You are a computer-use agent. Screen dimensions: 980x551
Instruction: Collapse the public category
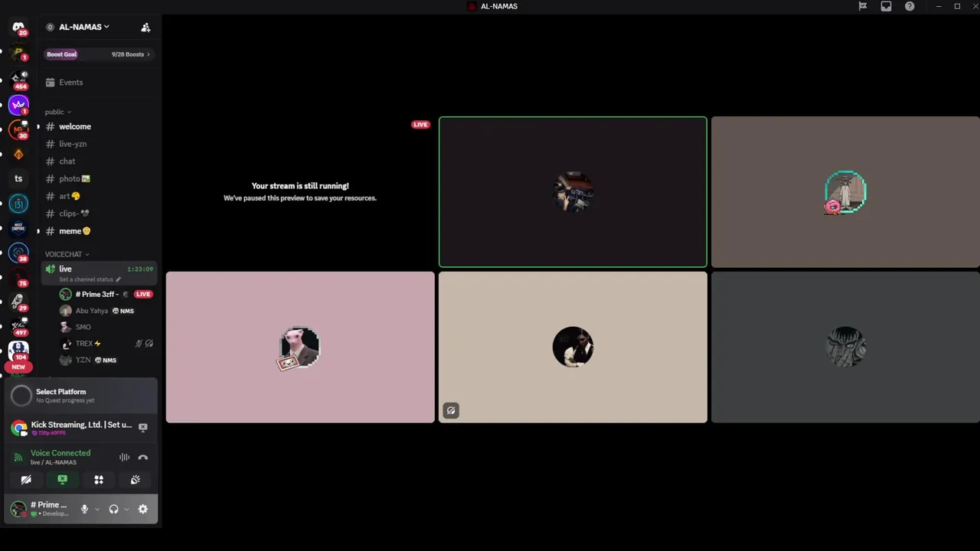(x=57, y=112)
